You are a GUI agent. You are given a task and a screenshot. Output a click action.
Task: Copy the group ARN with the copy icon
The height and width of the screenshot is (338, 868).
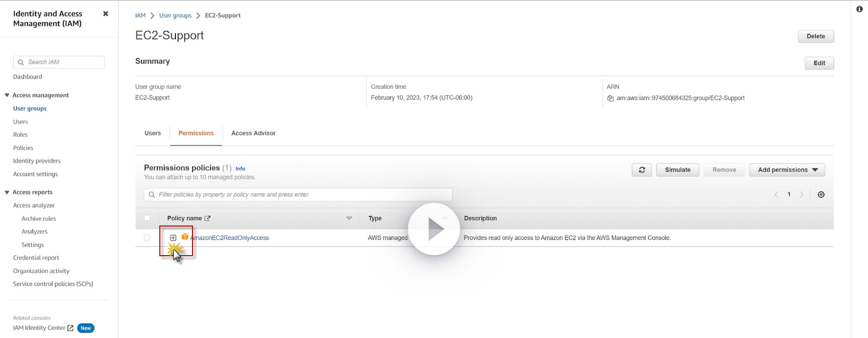point(610,98)
